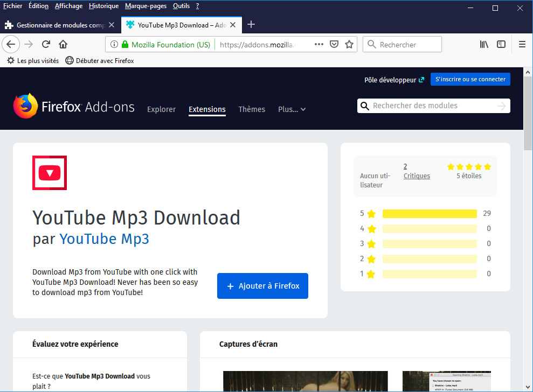The width and height of the screenshot is (533, 392).
Task: Submit the module search arrow
Action: pos(502,106)
